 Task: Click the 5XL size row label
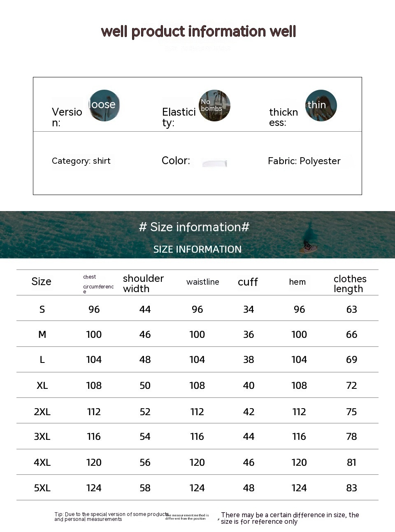(42, 488)
